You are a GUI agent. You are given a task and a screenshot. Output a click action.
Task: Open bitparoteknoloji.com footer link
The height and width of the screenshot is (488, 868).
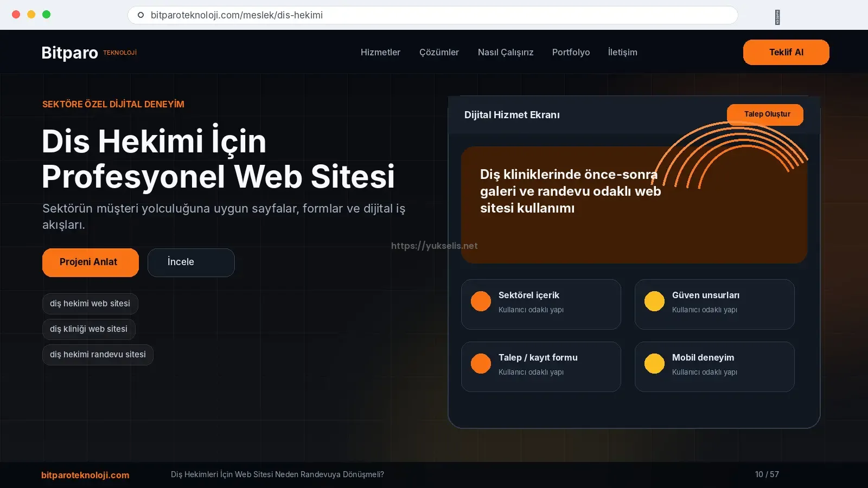pyautogui.click(x=85, y=475)
